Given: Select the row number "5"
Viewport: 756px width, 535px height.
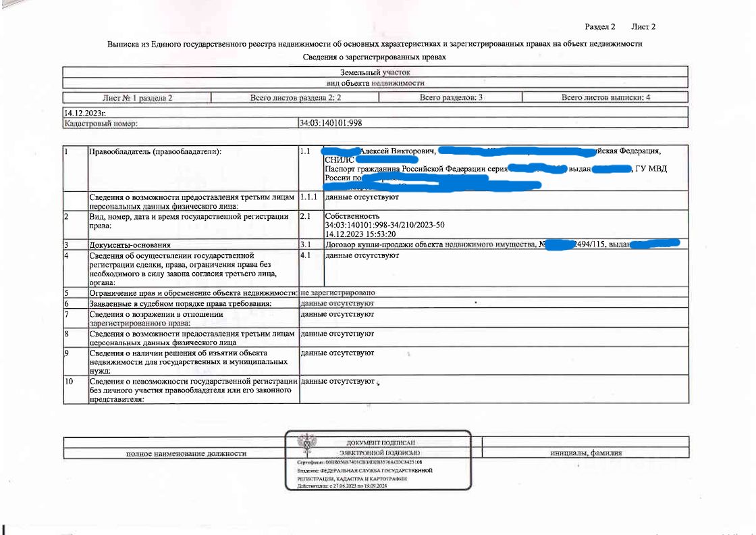Looking at the screenshot, I should point(67,293).
